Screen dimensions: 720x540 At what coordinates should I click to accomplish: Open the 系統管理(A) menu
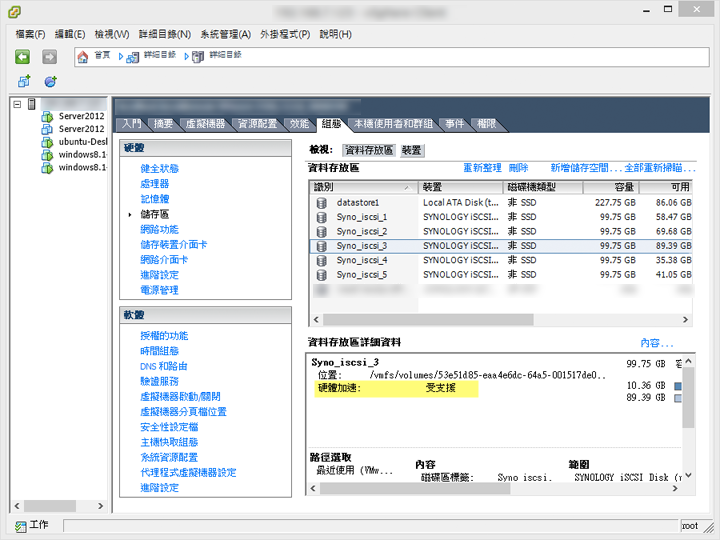coord(225,34)
